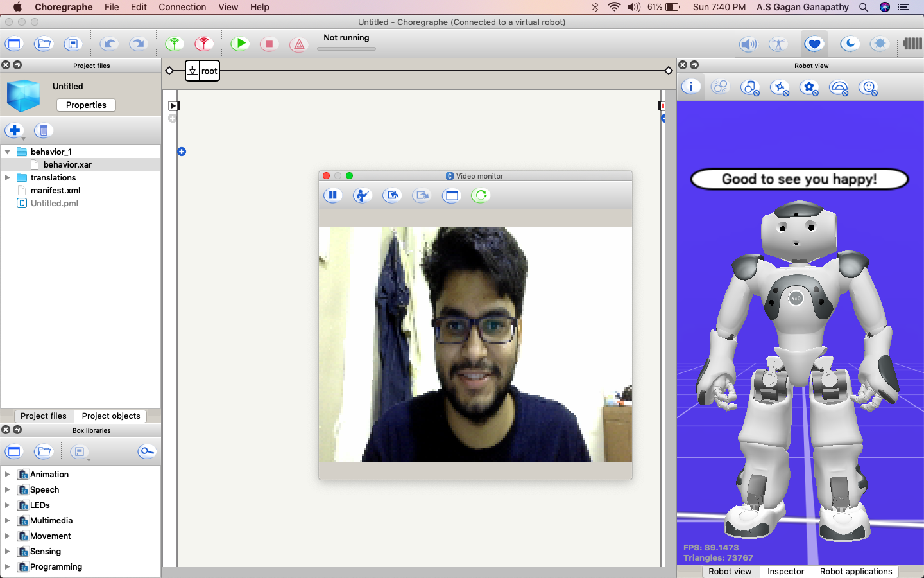
Task: Select manifest.xml file
Action: point(55,190)
